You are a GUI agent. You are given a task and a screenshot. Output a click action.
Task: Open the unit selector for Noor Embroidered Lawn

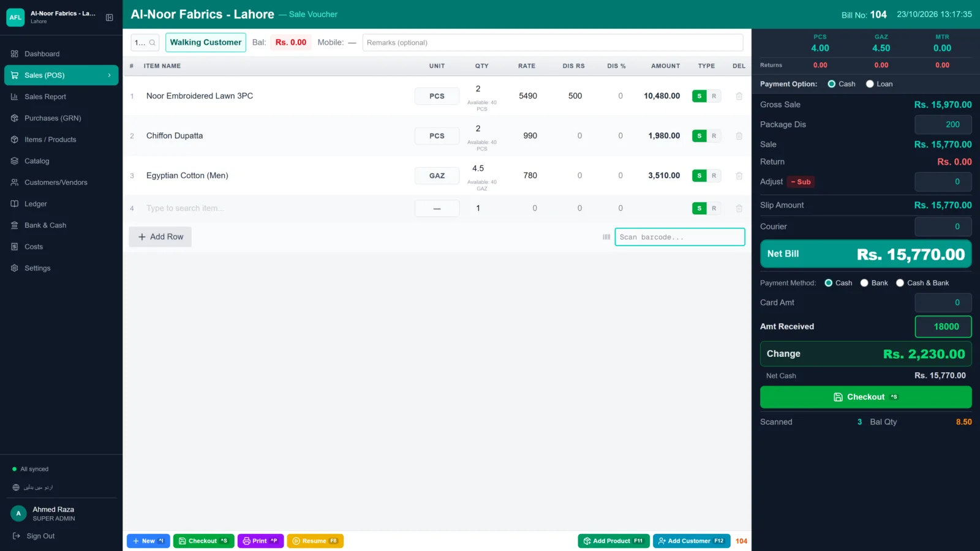pos(437,96)
